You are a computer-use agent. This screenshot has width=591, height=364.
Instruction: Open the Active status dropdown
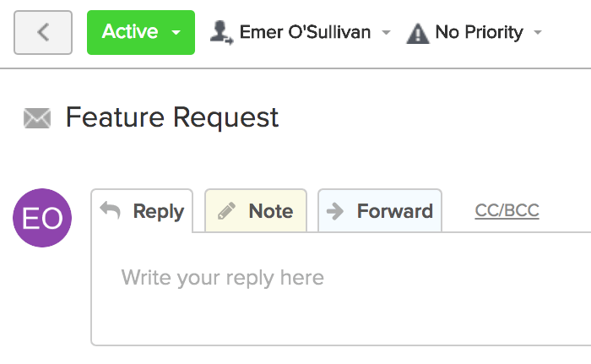141,32
